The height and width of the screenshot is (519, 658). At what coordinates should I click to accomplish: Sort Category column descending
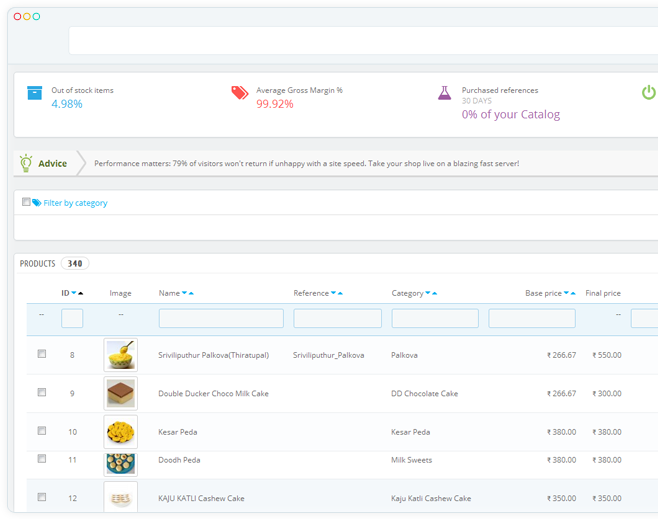pyautogui.click(x=428, y=293)
